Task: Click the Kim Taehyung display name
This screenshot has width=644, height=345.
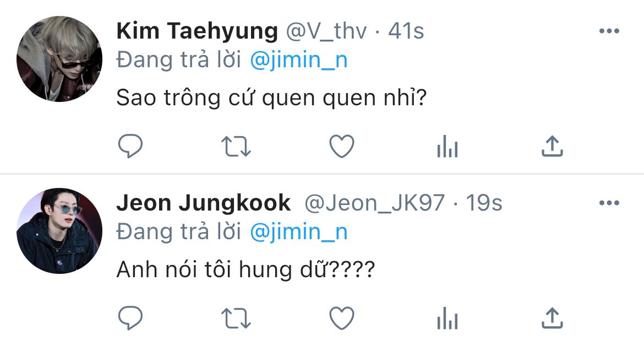Action: 197,31
